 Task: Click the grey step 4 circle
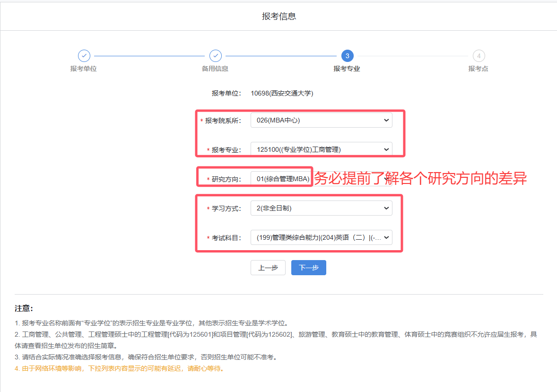479,56
